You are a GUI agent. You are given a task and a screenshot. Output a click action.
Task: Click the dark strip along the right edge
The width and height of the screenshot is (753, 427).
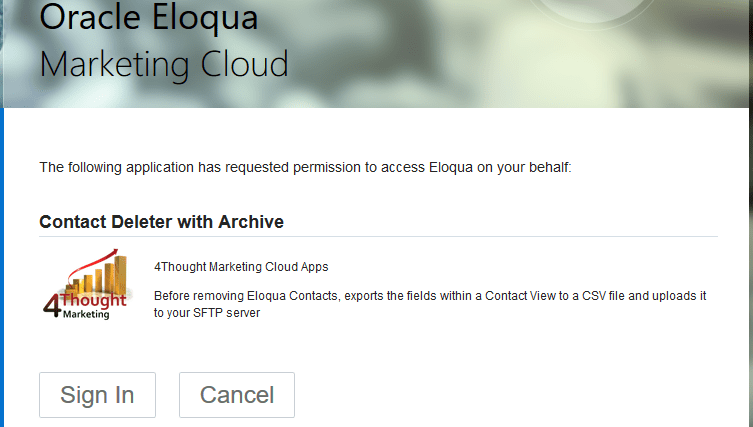click(751, 213)
